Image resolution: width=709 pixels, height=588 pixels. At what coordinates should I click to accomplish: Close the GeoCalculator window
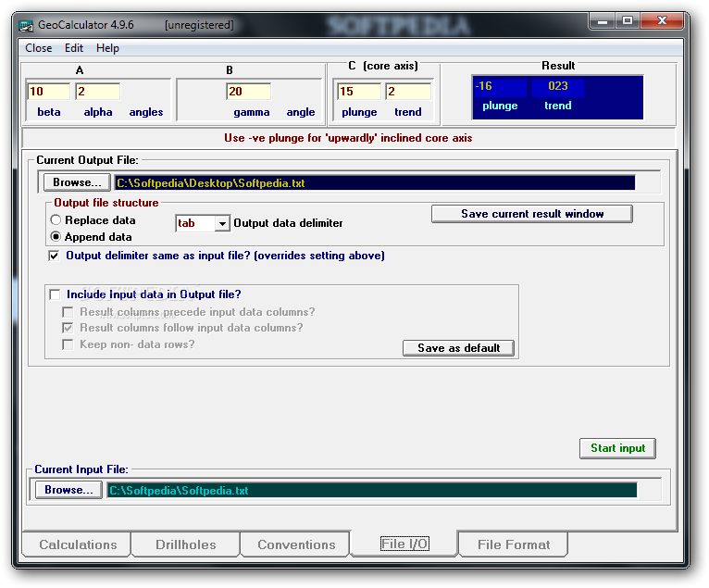tap(662, 20)
